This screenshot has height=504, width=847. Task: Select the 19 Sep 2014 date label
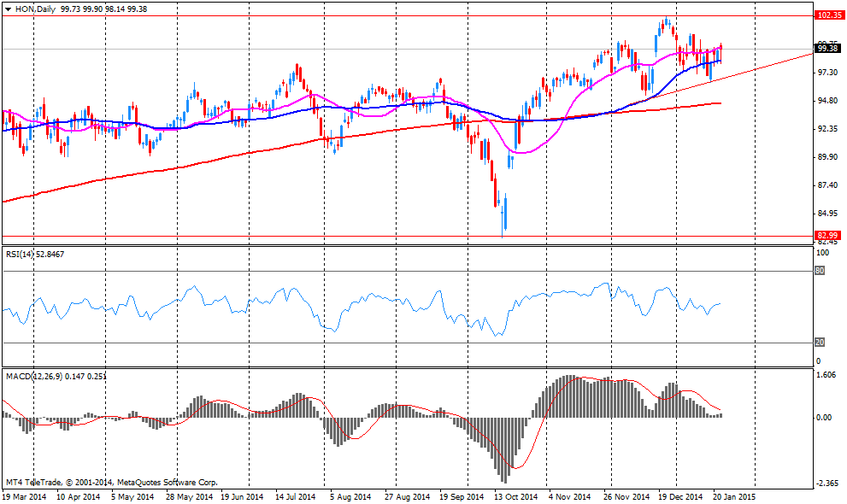pyautogui.click(x=462, y=496)
